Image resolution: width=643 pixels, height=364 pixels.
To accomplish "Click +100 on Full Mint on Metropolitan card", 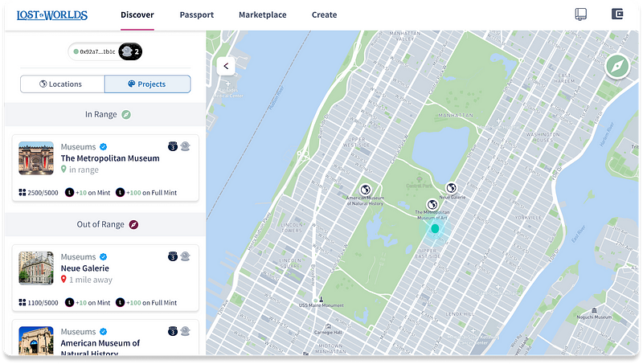I will pos(146,193).
